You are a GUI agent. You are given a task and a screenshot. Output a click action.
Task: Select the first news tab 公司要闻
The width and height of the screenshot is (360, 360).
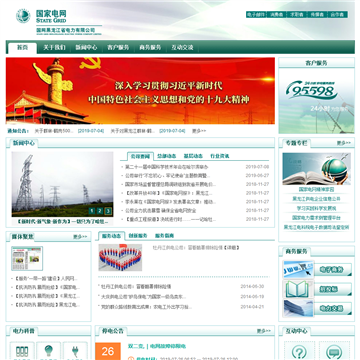click(140, 156)
